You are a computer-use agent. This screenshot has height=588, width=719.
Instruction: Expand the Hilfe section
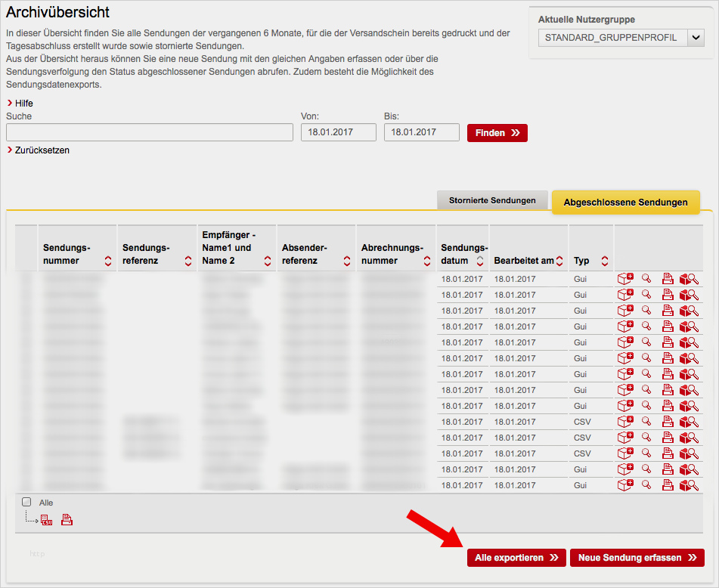click(23, 103)
